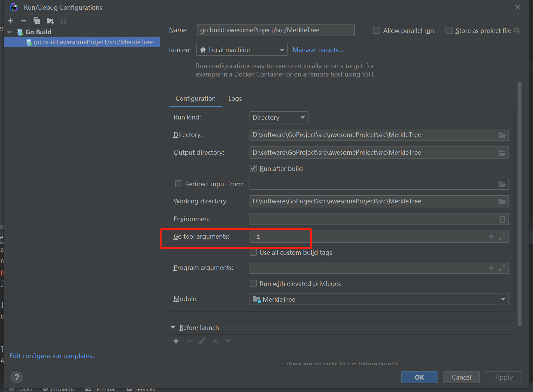533x392 pixels.
Task: Enable Run with elevated privileges
Action: point(253,284)
